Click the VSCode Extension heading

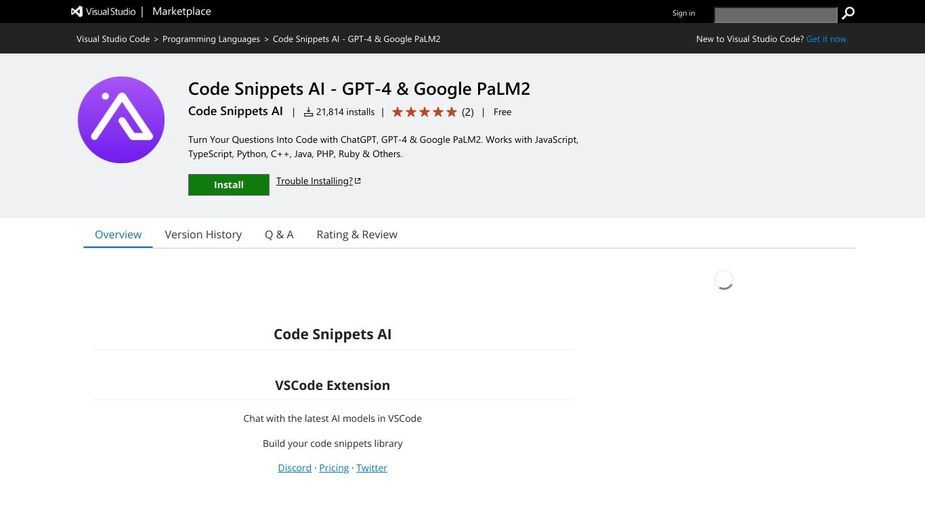332,385
